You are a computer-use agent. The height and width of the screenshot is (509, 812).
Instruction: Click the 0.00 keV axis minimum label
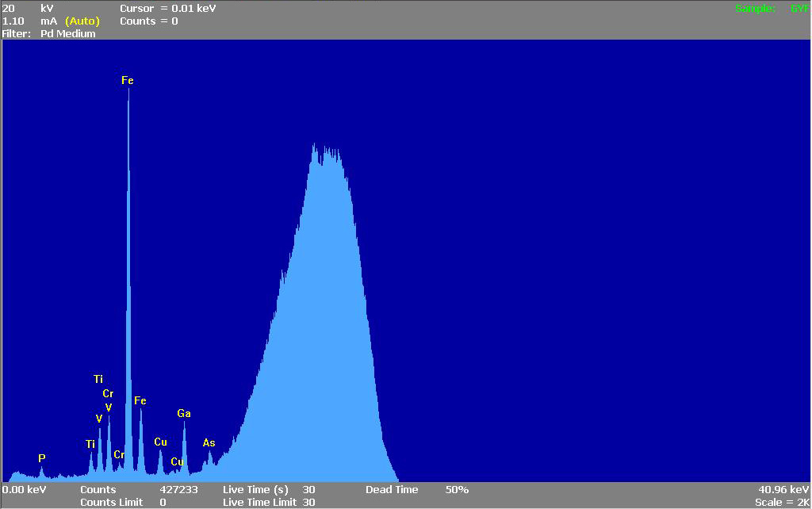[25, 489]
